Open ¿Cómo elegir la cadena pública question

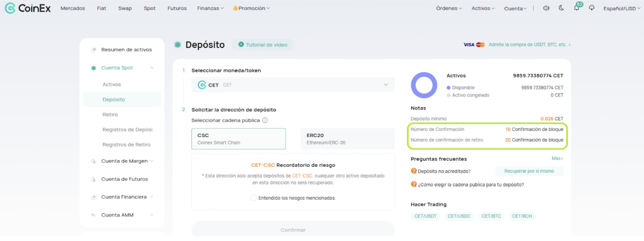[x=471, y=185]
